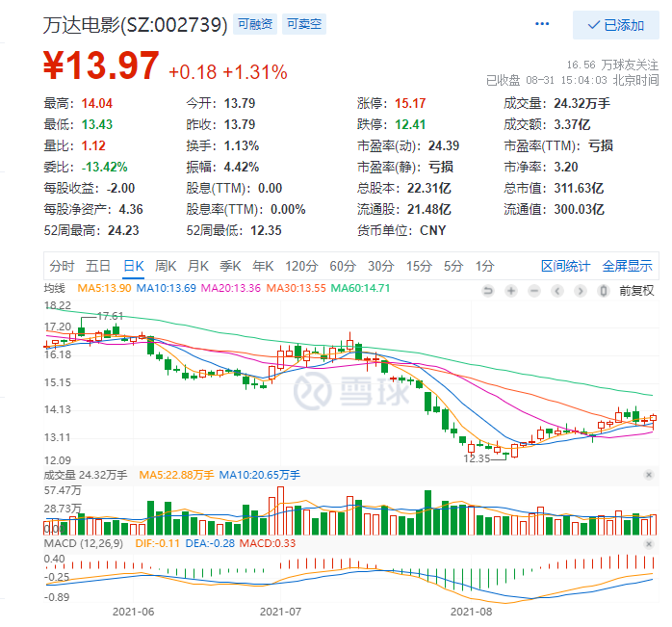
Task: Click the 16.56 万球友关注 followers text
Action: click(612, 65)
